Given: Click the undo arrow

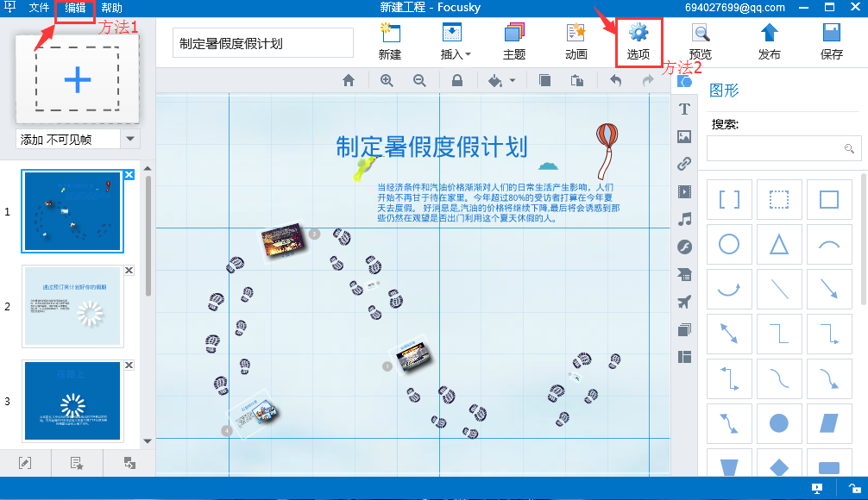Looking at the screenshot, I should coord(615,81).
